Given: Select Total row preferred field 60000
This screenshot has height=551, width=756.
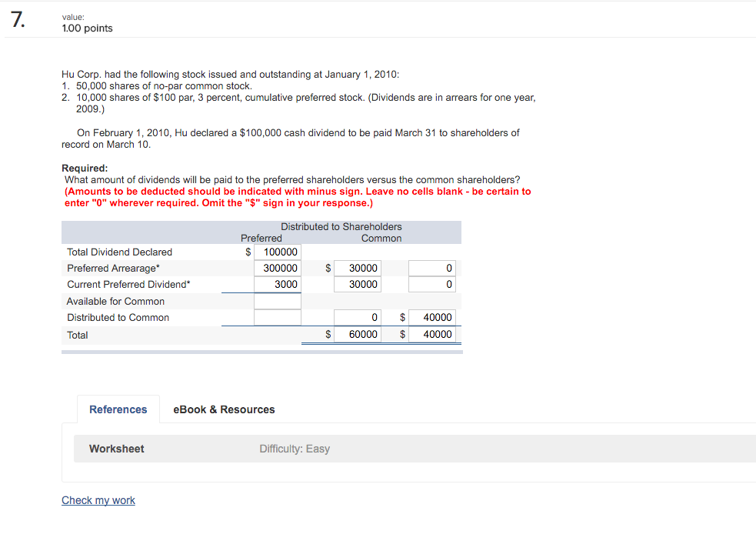Looking at the screenshot, I should [358, 334].
